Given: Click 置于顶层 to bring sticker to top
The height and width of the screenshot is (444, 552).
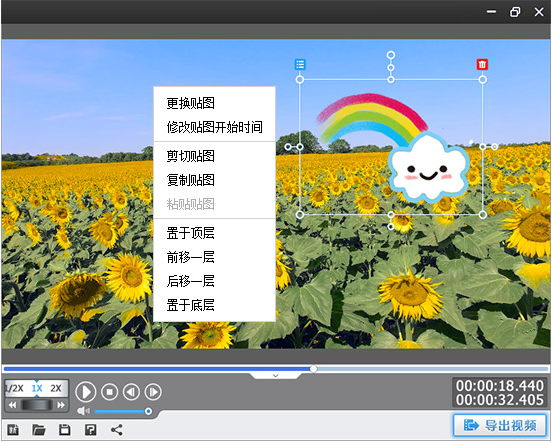Looking at the screenshot, I should 190,233.
